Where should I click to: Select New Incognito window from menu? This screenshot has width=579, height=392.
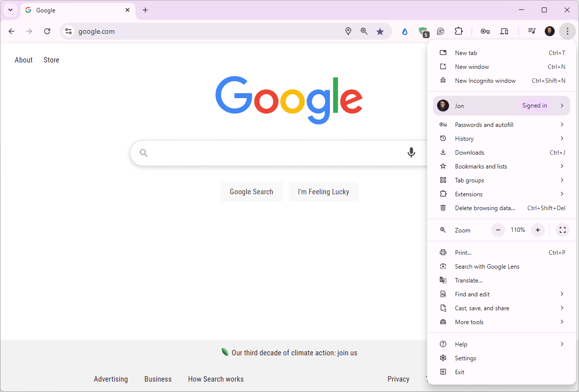pyautogui.click(x=485, y=81)
